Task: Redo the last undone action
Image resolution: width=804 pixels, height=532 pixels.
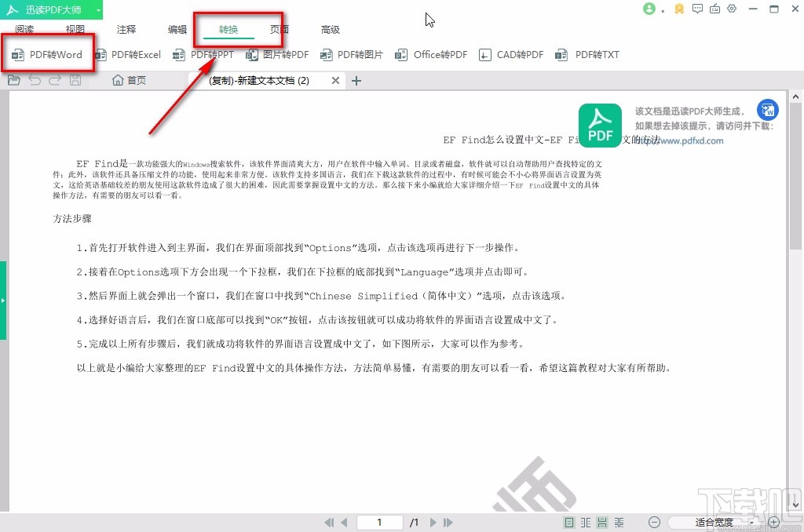Action: point(55,80)
